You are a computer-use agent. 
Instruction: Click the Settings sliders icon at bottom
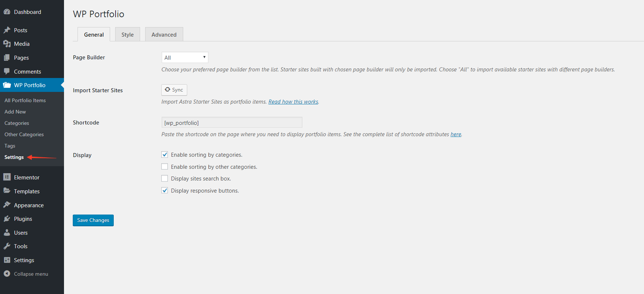[x=7, y=260]
